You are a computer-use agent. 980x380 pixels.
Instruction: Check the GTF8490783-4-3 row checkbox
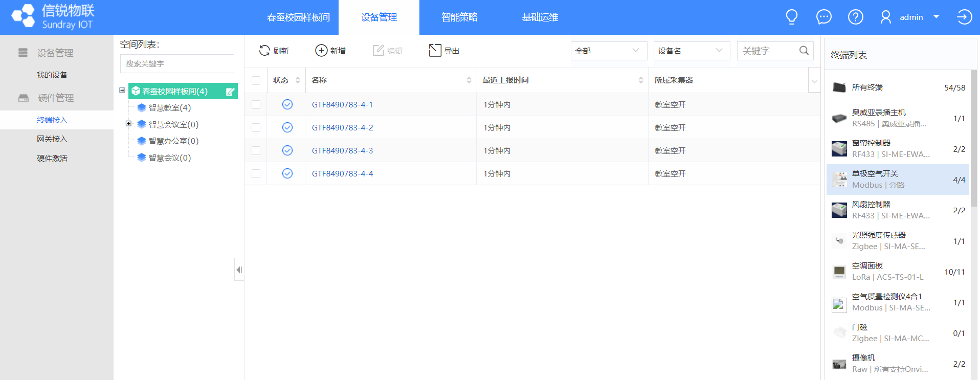256,150
